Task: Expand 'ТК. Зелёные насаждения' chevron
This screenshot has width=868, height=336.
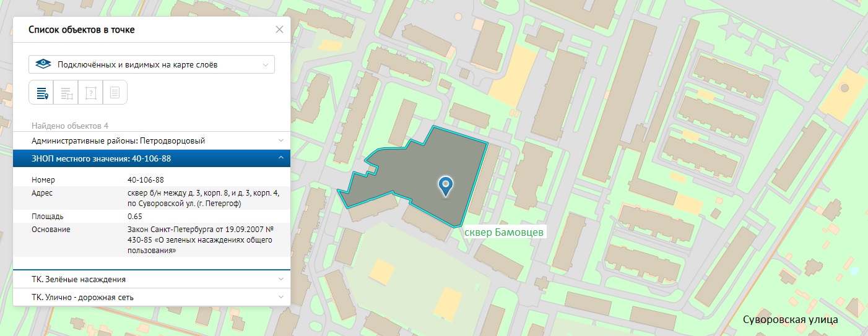Action: point(280,279)
